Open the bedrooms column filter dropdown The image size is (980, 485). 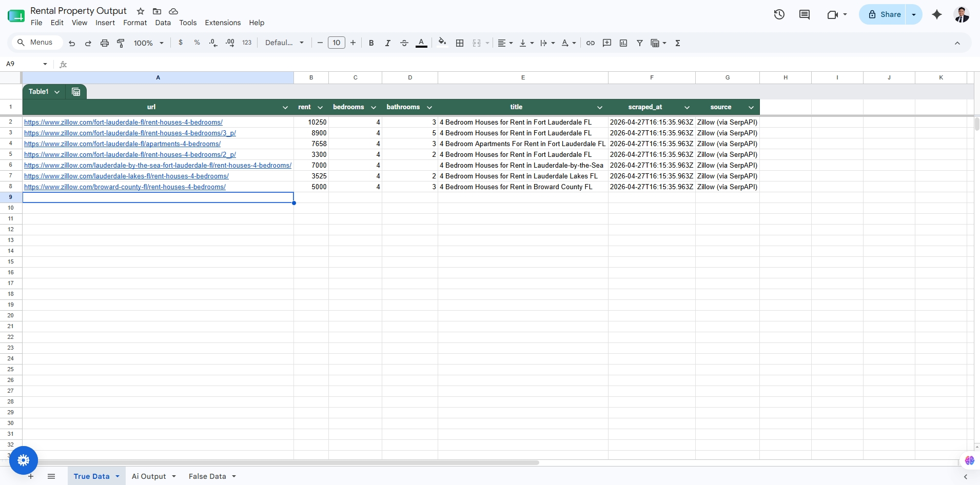pos(374,107)
